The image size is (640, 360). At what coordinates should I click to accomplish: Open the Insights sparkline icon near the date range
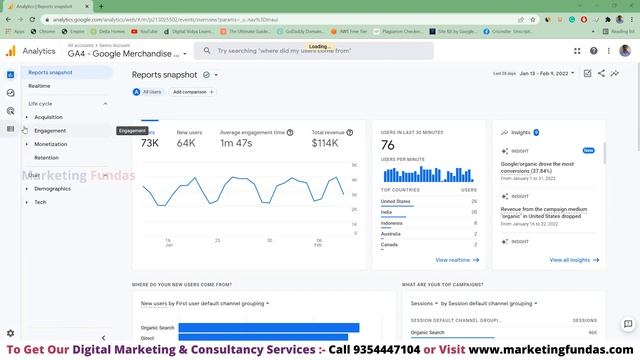pos(615,73)
